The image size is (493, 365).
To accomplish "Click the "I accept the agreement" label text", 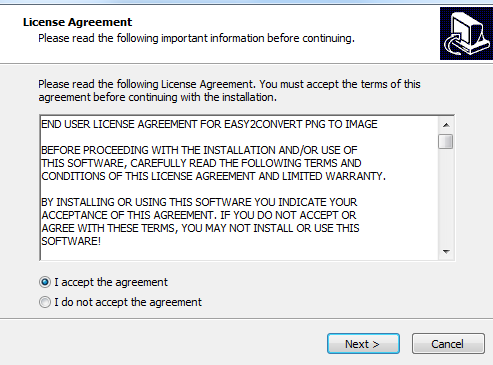I will (111, 282).
